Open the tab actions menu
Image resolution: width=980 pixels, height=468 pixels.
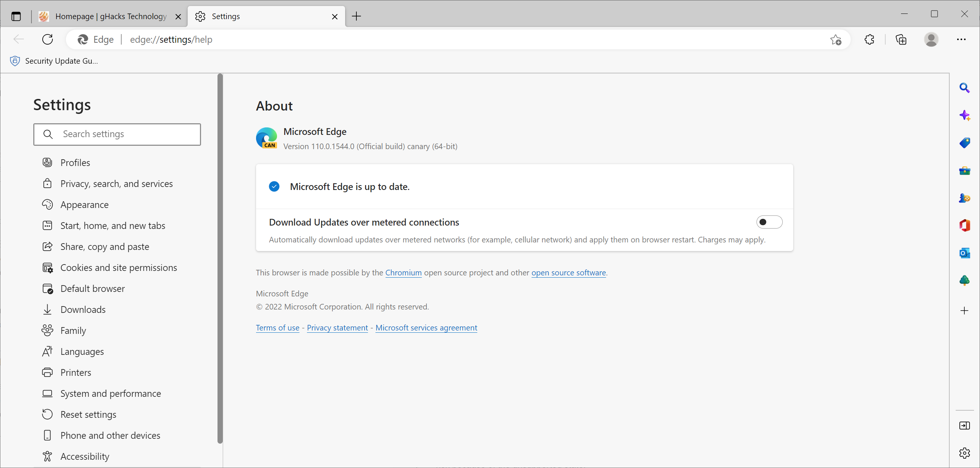coord(16,16)
